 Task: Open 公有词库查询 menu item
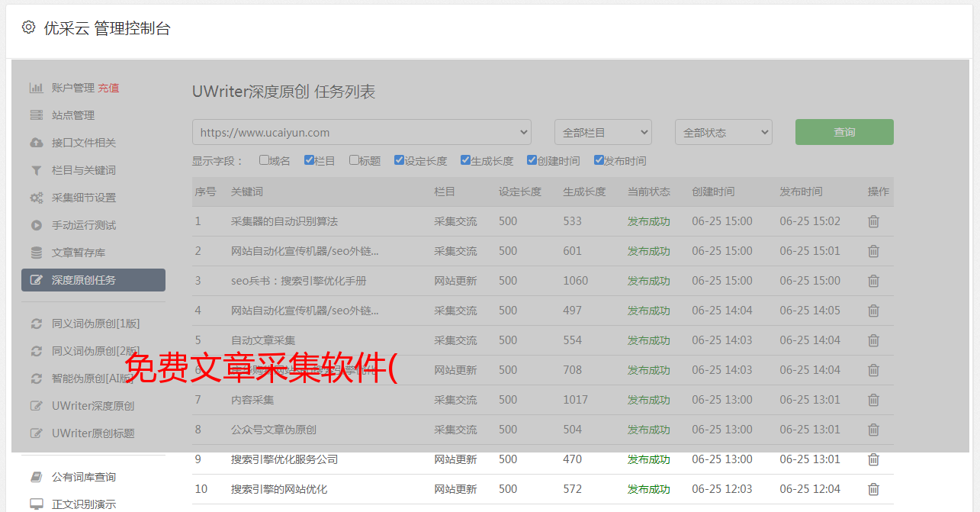click(x=84, y=477)
